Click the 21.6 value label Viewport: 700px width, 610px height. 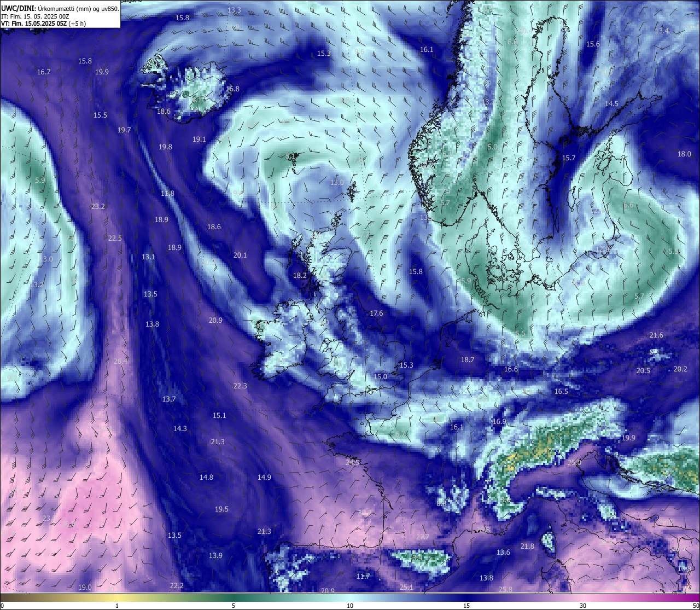(x=656, y=335)
